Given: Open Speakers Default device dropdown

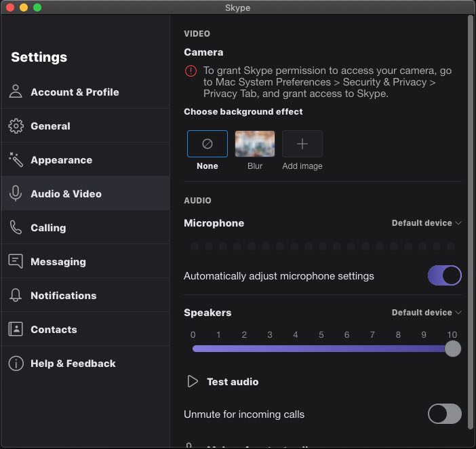Looking at the screenshot, I should click(426, 313).
